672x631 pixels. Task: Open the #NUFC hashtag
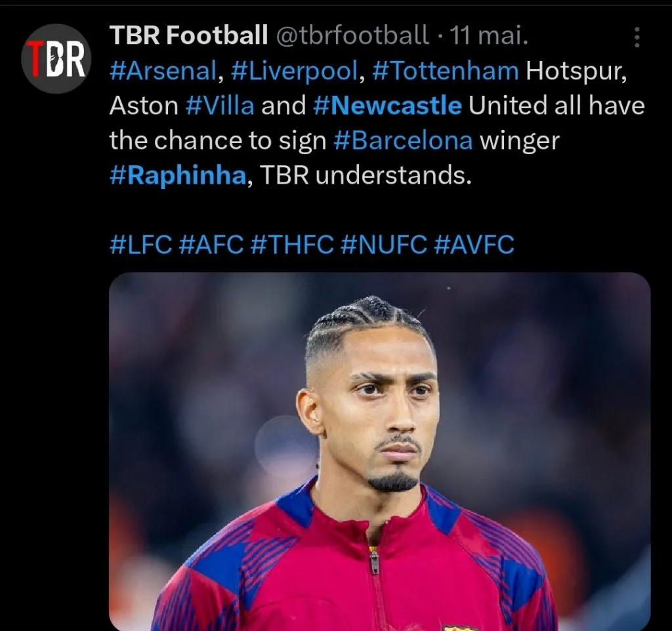(383, 245)
